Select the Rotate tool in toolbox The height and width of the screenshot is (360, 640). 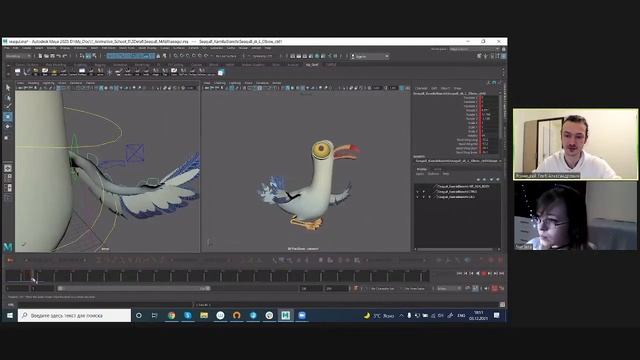pyautogui.click(x=8, y=127)
